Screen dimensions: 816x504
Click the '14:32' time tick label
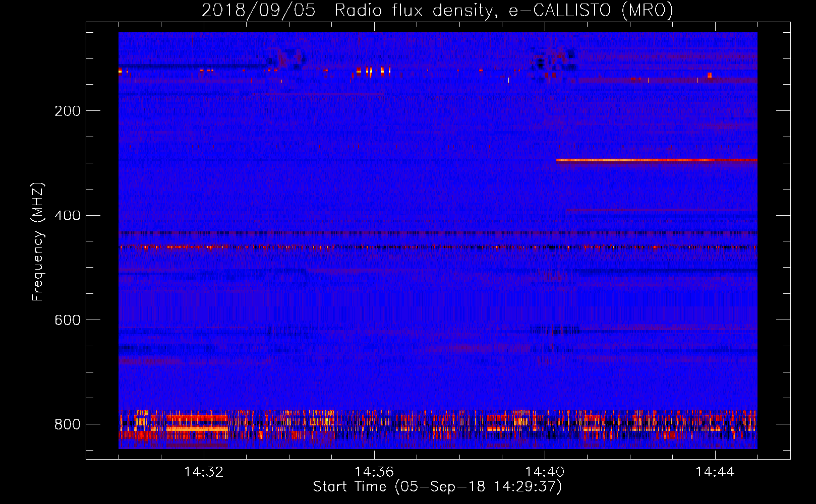pyautogui.click(x=204, y=472)
